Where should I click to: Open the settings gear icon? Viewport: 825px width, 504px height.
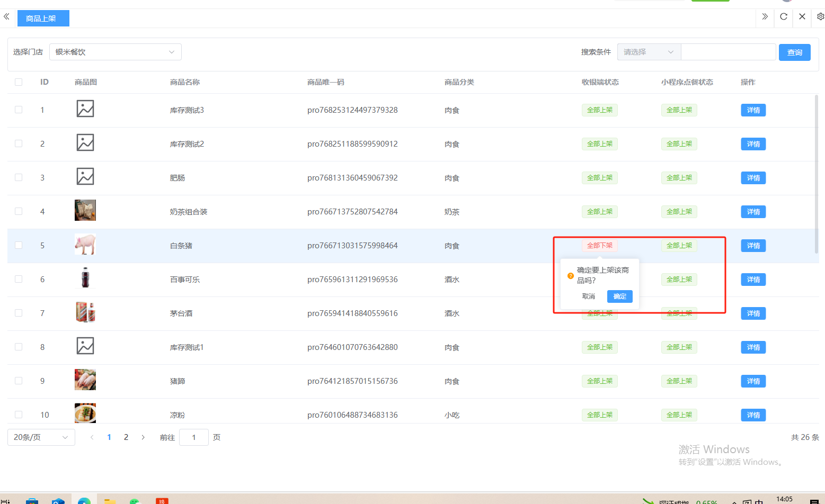coord(820,17)
